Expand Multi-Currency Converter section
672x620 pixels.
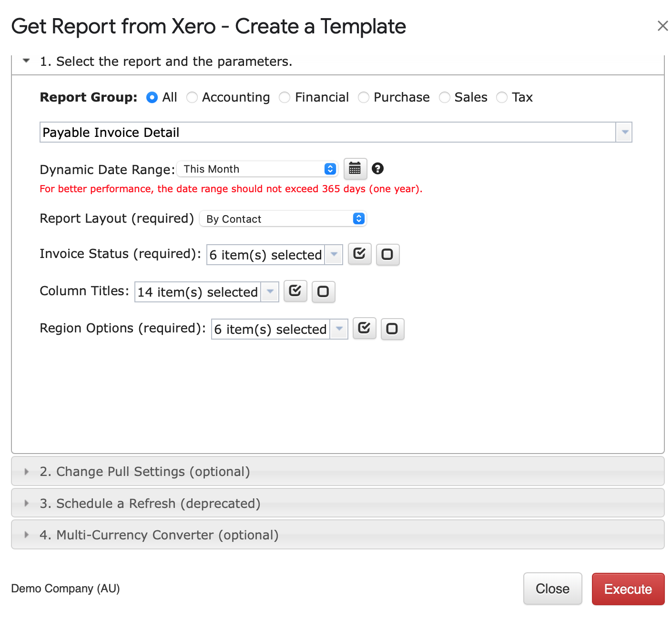pos(159,535)
